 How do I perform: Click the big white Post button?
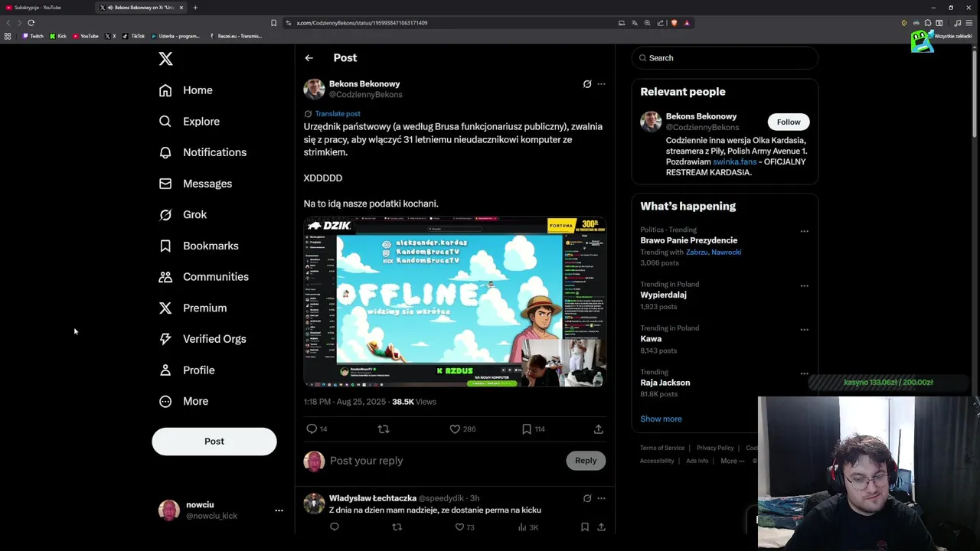coord(214,442)
